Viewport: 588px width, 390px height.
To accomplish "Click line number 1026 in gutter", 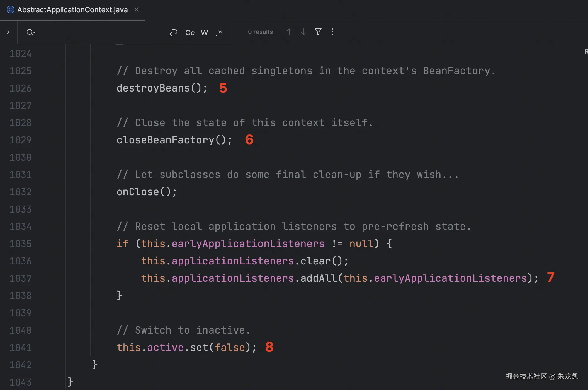I will coord(21,88).
